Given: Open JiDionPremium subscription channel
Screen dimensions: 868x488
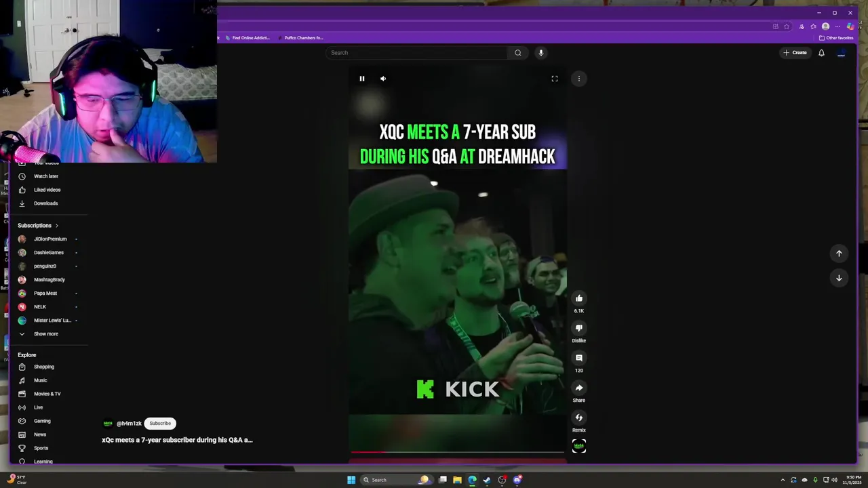Looking at the screenshot, I should (49, 239).
